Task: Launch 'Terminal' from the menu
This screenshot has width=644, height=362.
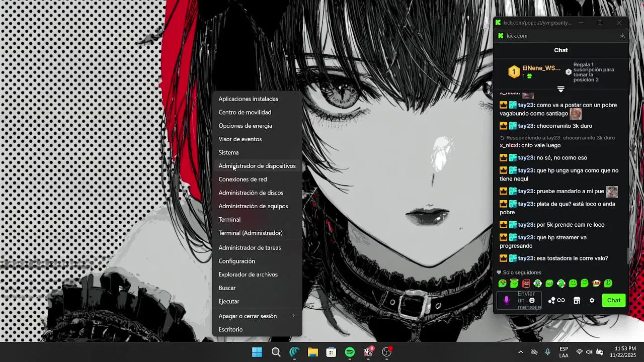Action: pyautogui.click(x=257, y=220)
